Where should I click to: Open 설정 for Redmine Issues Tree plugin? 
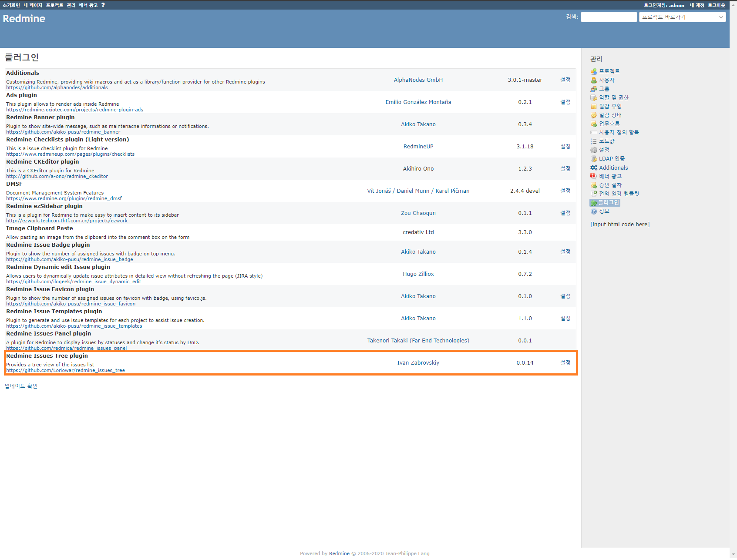coord(565,362)
